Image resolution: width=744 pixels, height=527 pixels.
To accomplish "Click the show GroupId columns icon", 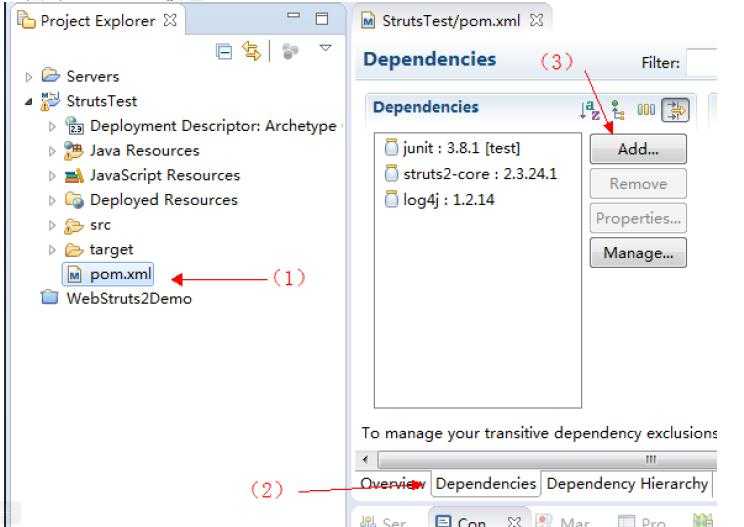I will coord(646,110).
